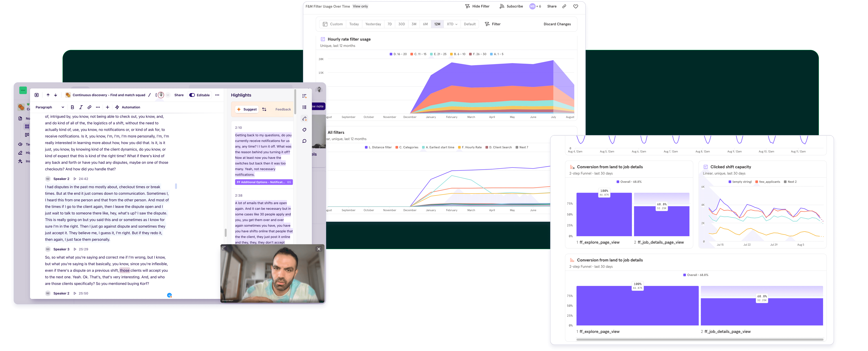This screenshot has height=351, width=868.
Task: Toggle the Editable switch off
Action: [x=192, y=95]
